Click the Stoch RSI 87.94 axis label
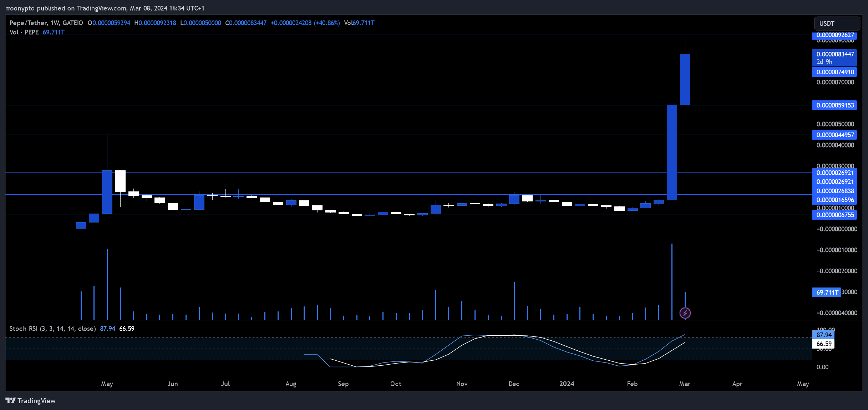Viewport: 868px width, 410px height. pyautogui.click(x=823, y=335)
